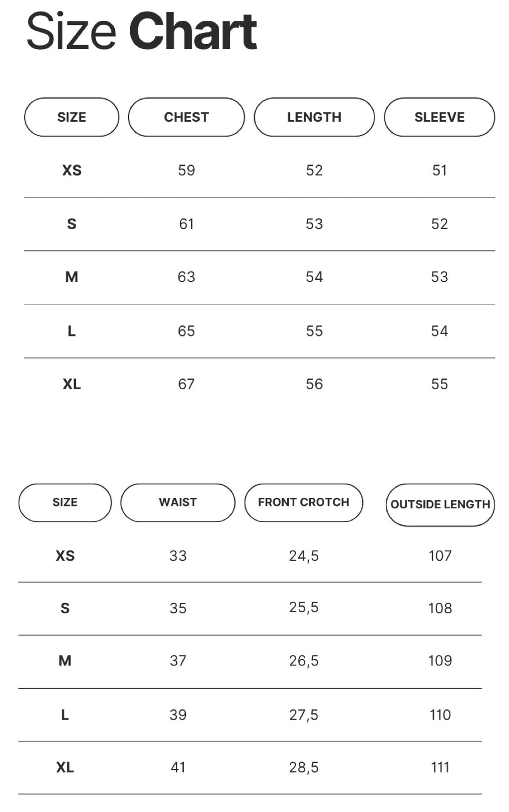
Task: Click the SIZE header pill in top table
Action: pos(72,117)
